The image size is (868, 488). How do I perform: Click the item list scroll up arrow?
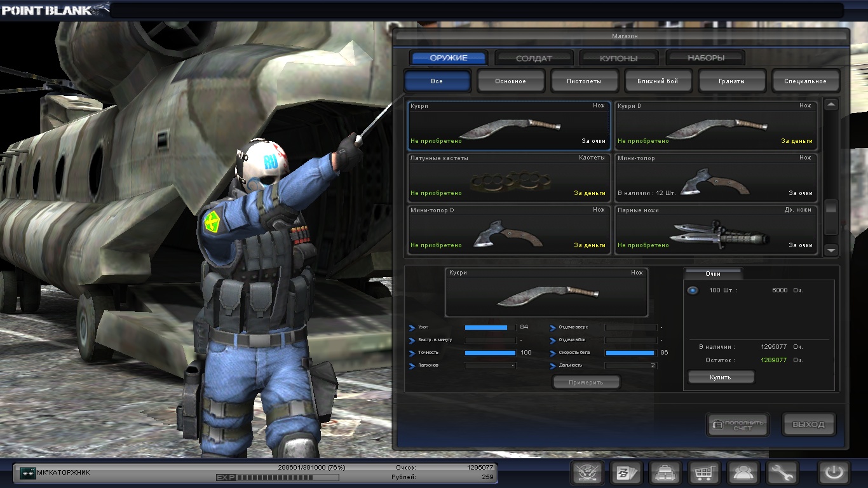coord(831,104)
